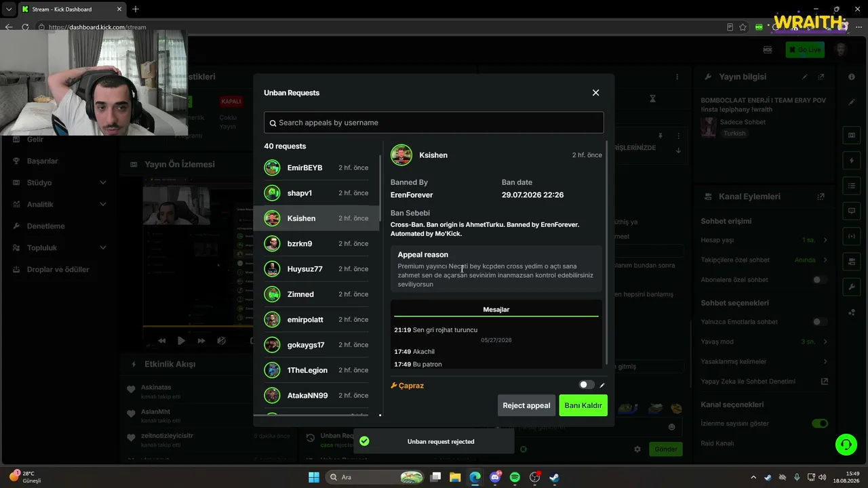Open Başarılar in left navigation
This screenshot has width=868, height=488.
tap(42, 161)
